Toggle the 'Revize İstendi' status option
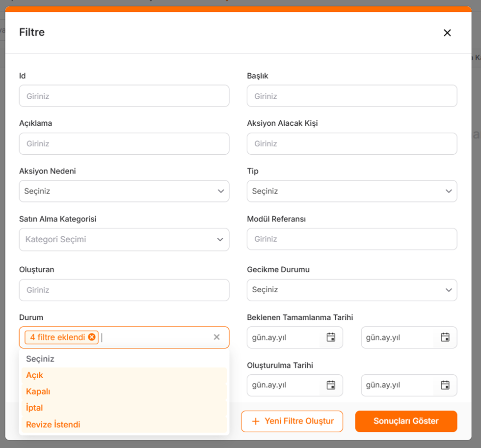This screenshot has height=448, width=481. click(124, 424)
